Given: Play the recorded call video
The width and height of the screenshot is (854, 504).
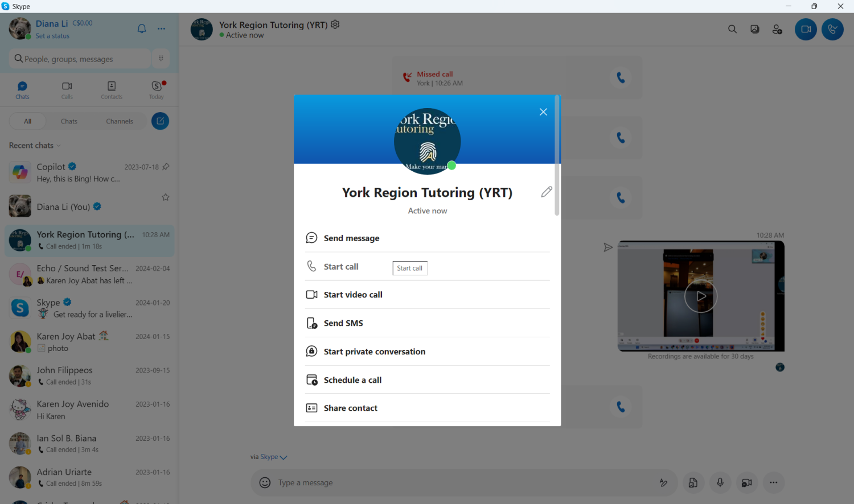Looking at the screenshot, I should coord(701,296).
